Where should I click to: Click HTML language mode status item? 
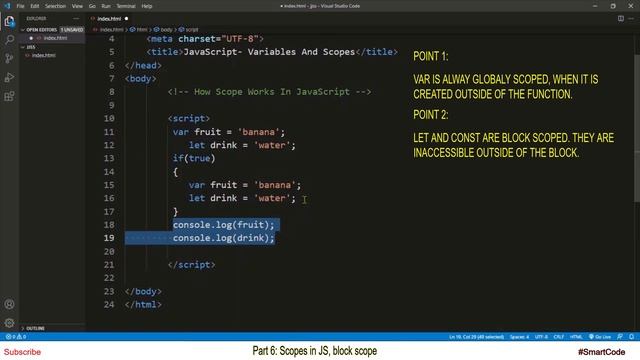pos(576,337)
